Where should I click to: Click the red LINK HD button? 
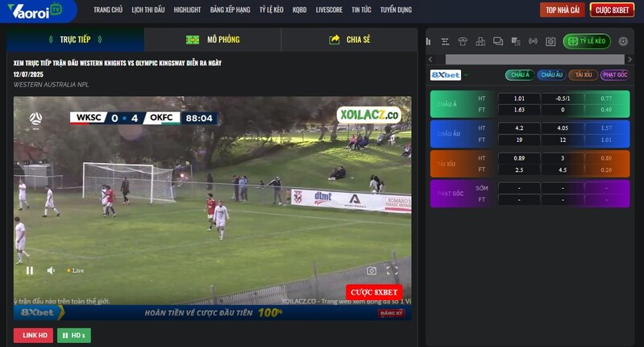[33, 336]
